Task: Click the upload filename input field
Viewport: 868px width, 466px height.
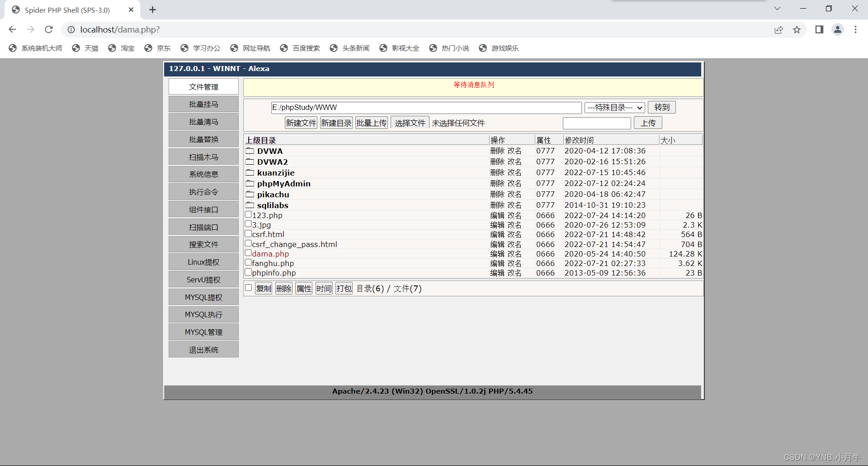Action: [597, 123]
